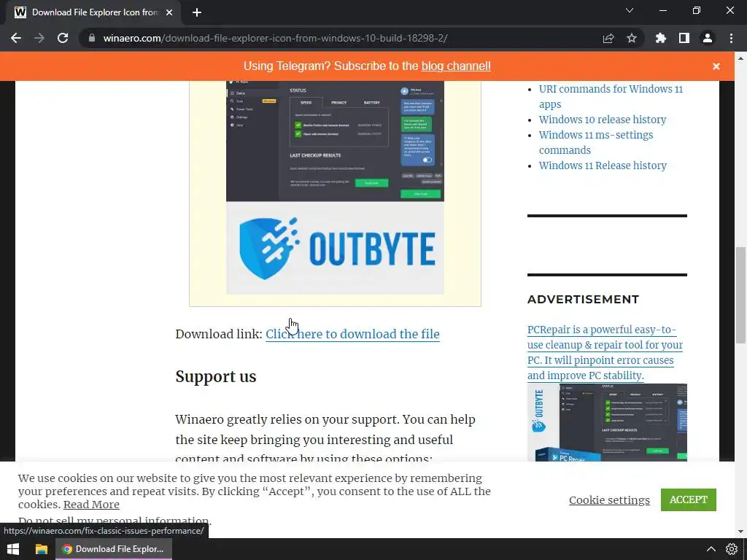Click the scrollbar up arrow

(x=740, y=58)
